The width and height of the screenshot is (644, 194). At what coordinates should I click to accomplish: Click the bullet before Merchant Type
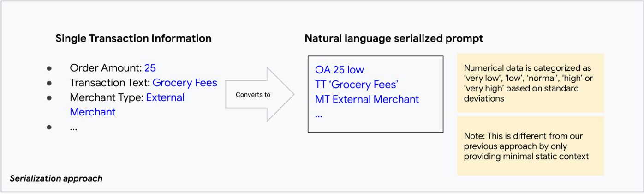49,98
